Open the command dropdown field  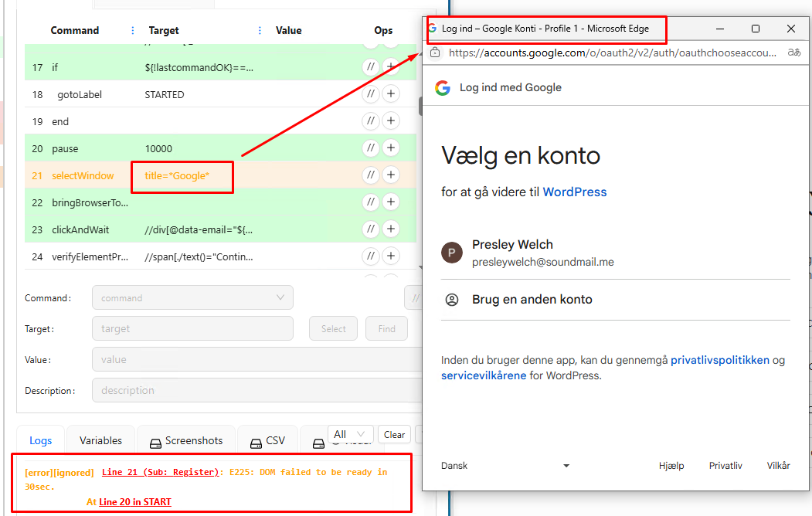(x=192, y=297)
